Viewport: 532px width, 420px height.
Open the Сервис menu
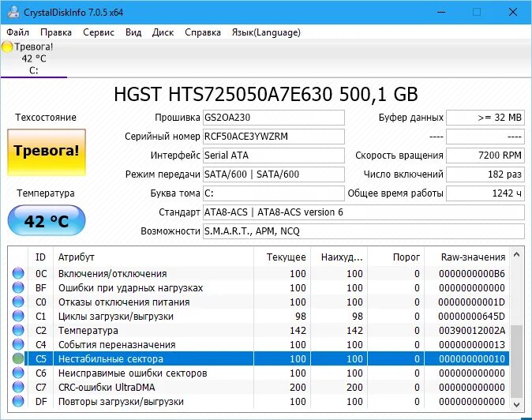click(x=99, y=32)
